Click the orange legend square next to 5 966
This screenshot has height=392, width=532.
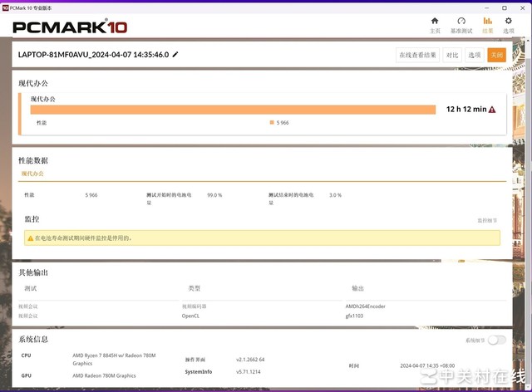(272, 122)
